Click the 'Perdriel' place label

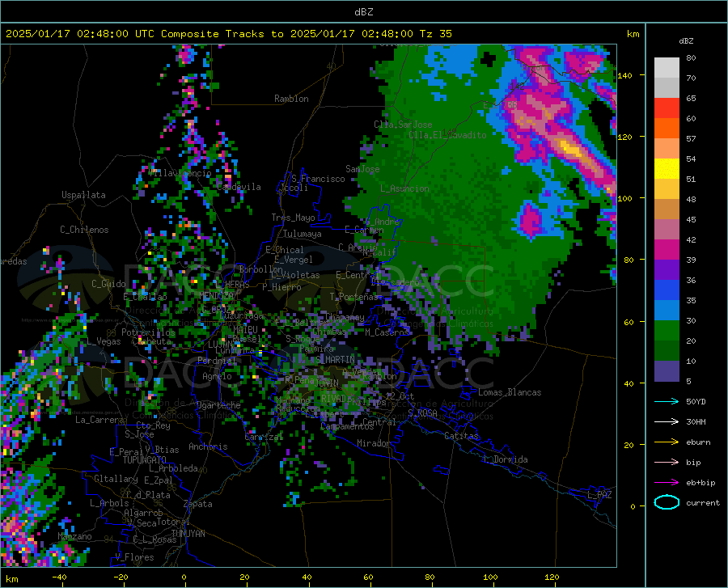point(217,361)
